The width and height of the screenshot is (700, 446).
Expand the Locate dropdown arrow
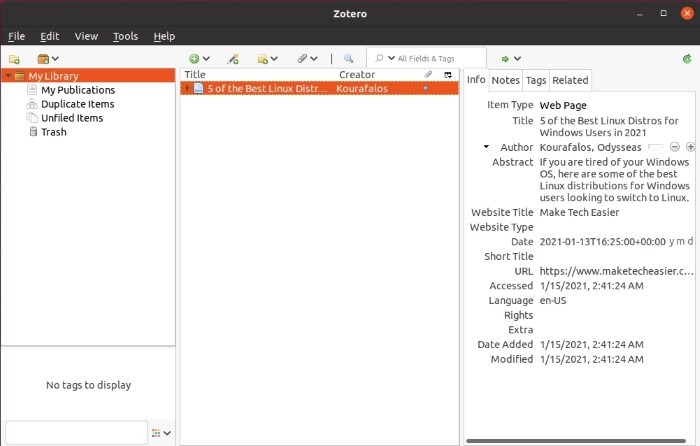(x=517, y=59)
